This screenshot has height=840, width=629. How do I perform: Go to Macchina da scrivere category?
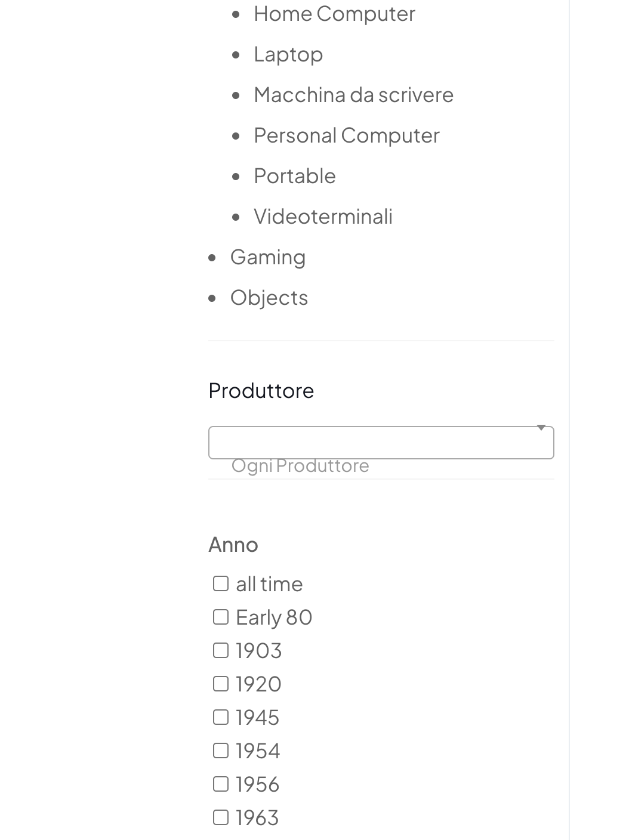pyautogui.click(x=353, y=95)
